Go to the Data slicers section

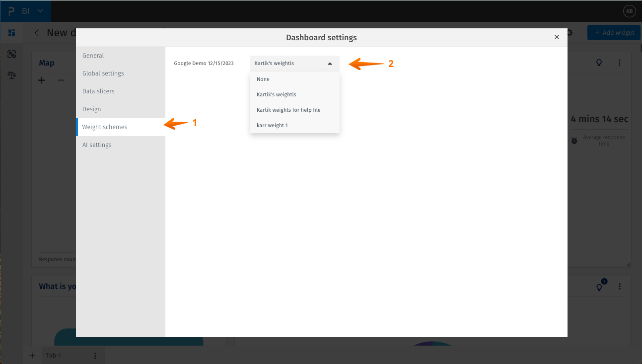[121, 91]
